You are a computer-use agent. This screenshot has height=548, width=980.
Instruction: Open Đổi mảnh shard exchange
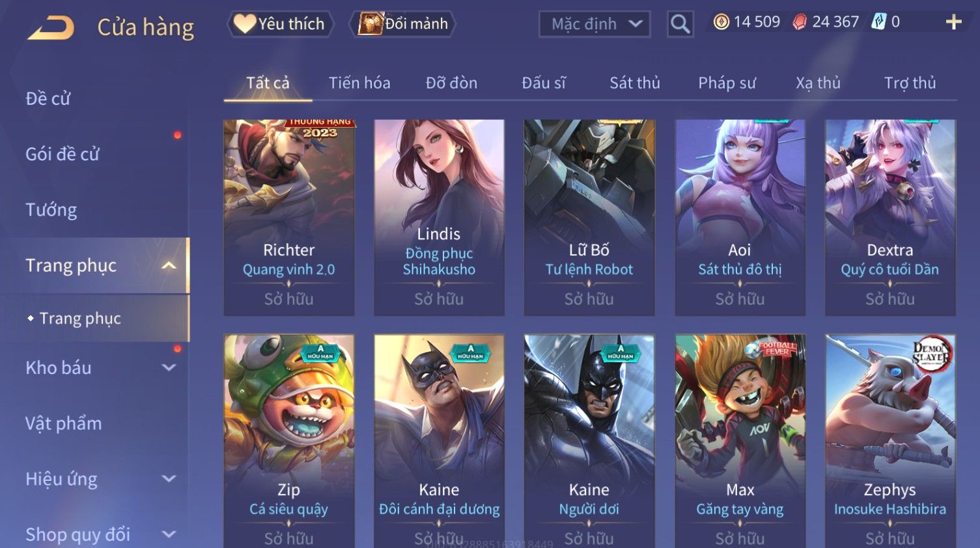pyautogui.click(x=402, y=24)
